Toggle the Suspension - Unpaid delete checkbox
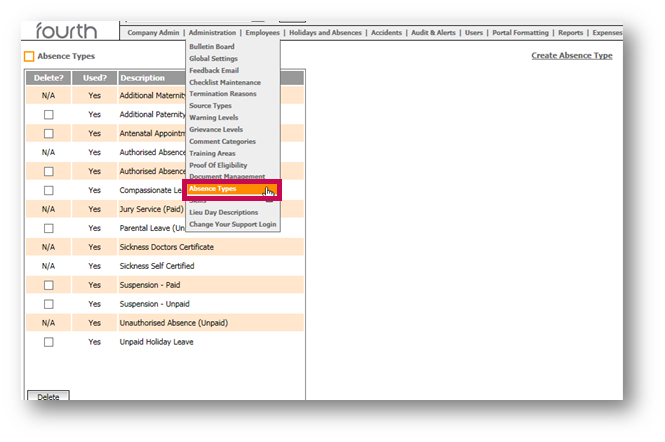 point(48,304)
